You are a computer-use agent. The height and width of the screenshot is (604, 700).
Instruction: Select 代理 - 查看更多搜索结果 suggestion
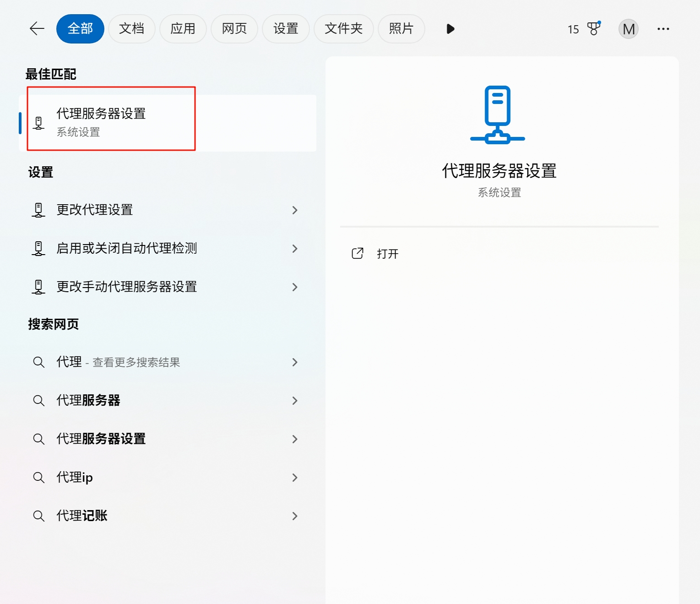coord(118,362)
